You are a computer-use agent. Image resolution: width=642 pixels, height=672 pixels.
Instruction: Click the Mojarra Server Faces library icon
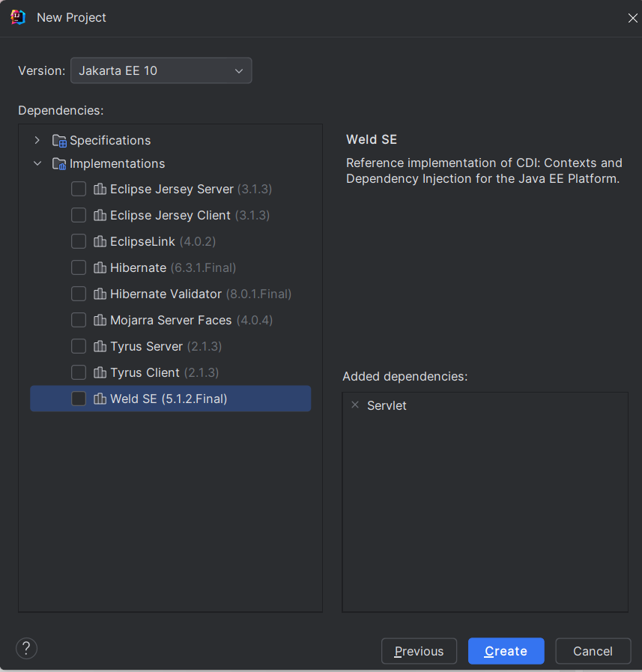coord(100,320)
